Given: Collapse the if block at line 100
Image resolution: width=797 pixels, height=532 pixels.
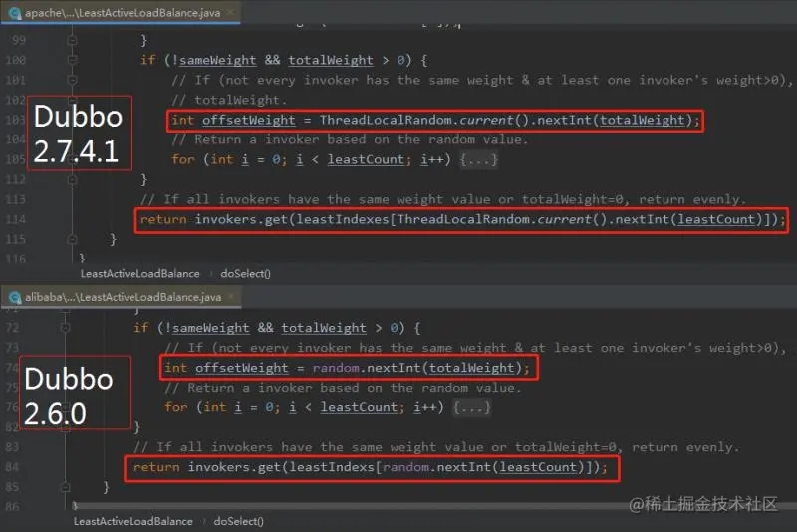Looking at the screenshot, I should 72,60.
